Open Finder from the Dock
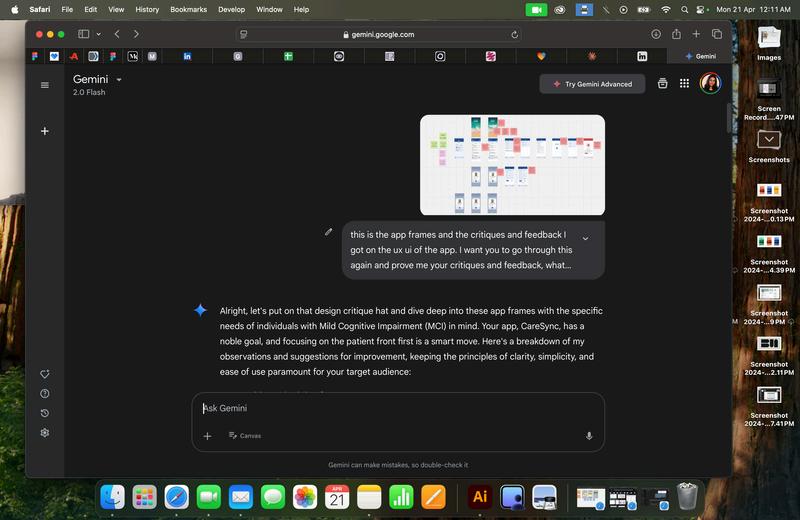800x520 pixels. pyautogui.click(x=112, y=497)
